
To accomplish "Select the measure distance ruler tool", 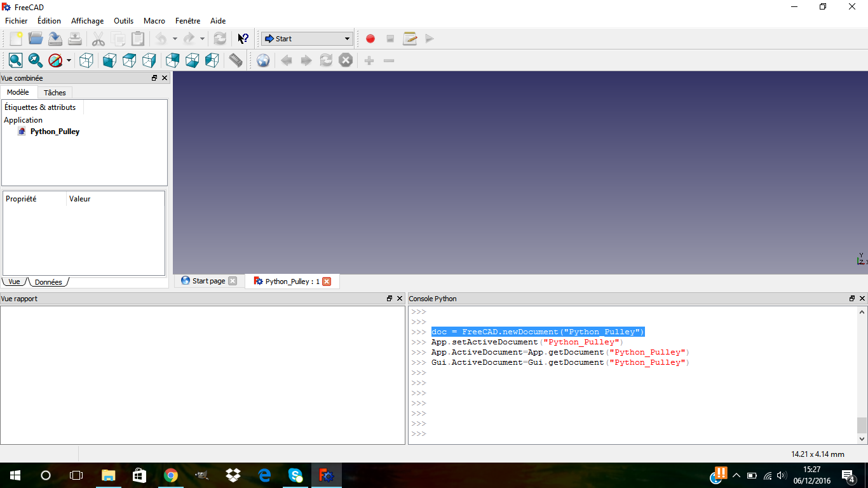I will coord(236,60).
